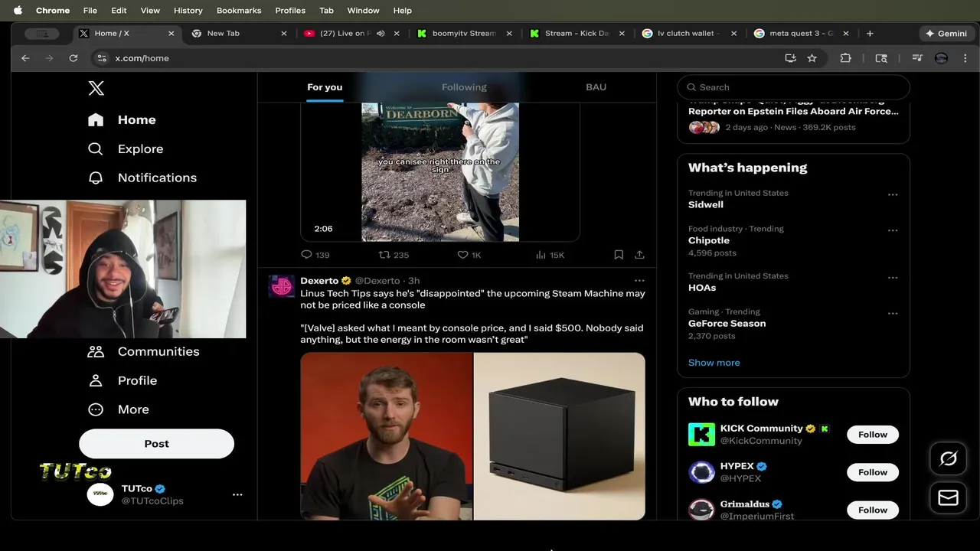Screen dimensions: 980x551
Task: Click the X logo in the sidebar
Action: pyautogui.click(x=96, y=88)
